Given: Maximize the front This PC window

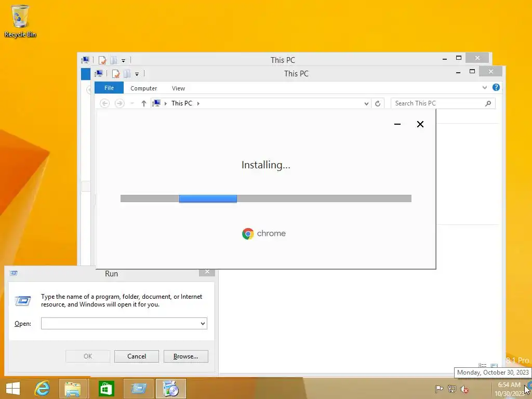Looking at the screenshot, I should click(x=472, y=71).
